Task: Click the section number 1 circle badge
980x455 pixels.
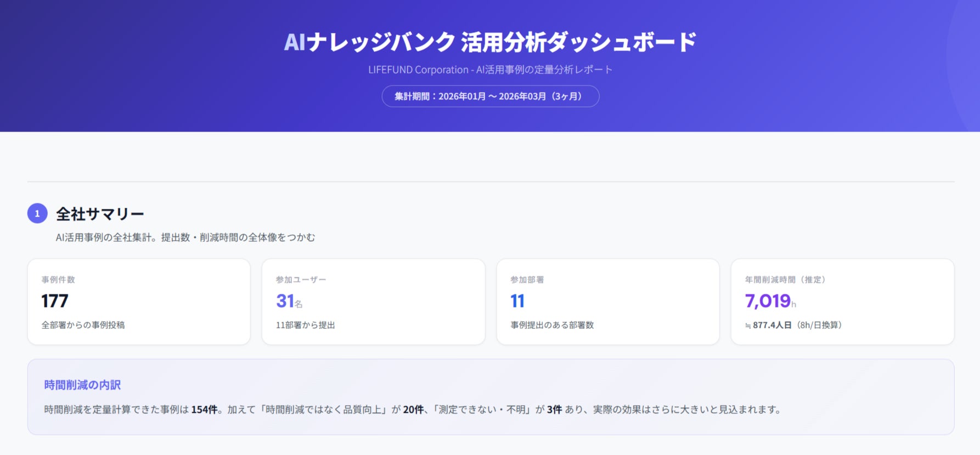Action: coord(37,213)
